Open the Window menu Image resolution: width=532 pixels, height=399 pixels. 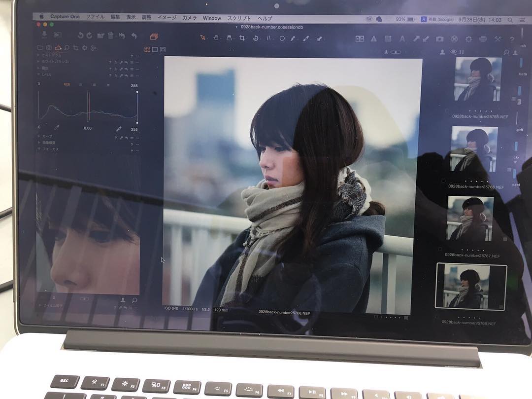(x=212, y=18)
